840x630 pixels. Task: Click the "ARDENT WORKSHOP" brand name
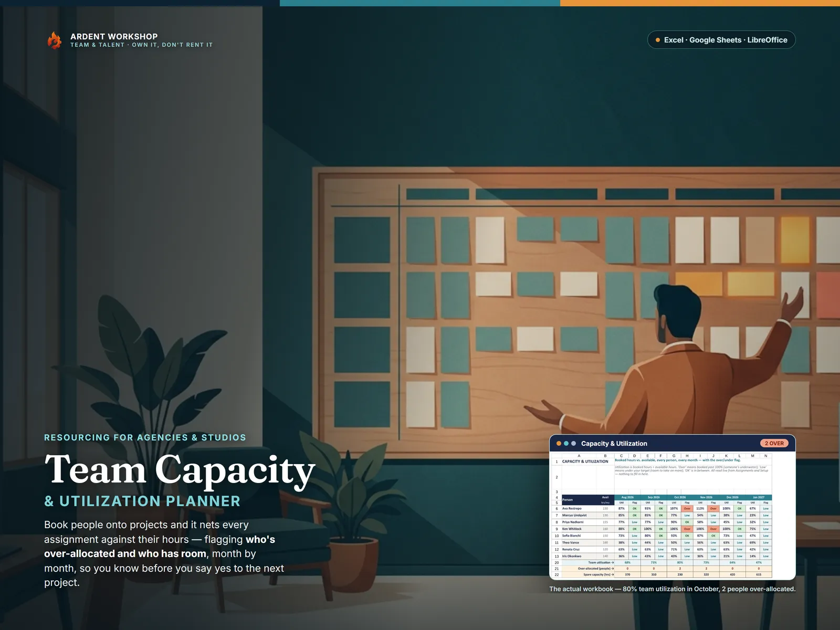pyautogui.click(x=114, y=36)
